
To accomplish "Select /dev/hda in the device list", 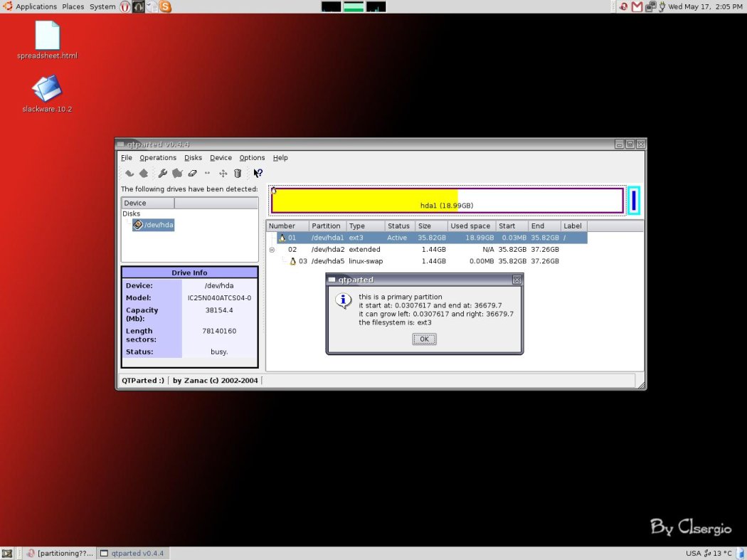I will pyautogui.click(x=154, y=225).
